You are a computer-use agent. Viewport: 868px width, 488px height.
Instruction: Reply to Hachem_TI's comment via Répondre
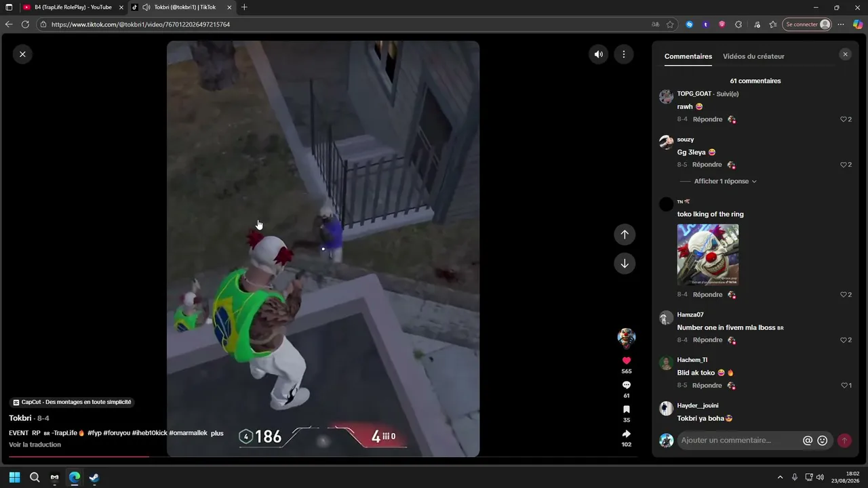[x=707, y=386]
